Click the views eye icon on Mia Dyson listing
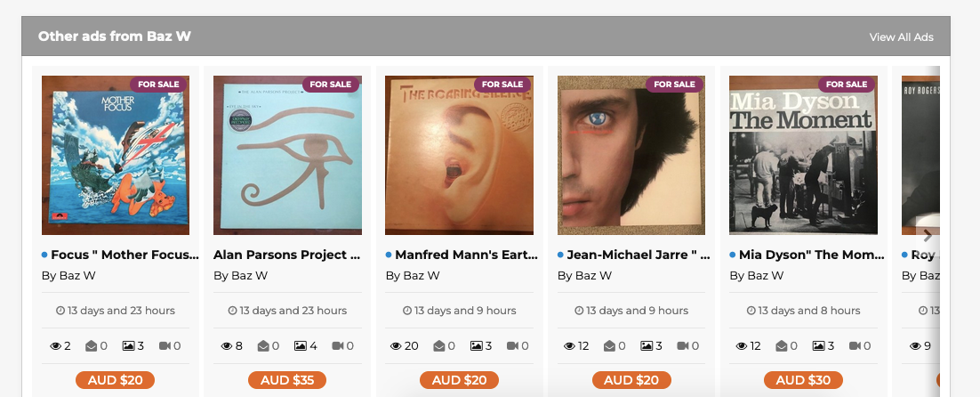The width and height of the screenshot is (980, 397). (741, 345)
